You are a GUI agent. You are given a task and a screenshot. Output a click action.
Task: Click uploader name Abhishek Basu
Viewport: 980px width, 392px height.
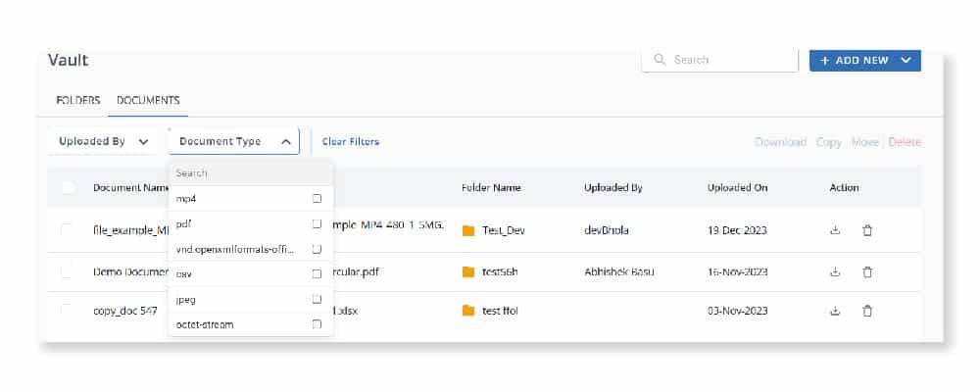tap(619, 272)
